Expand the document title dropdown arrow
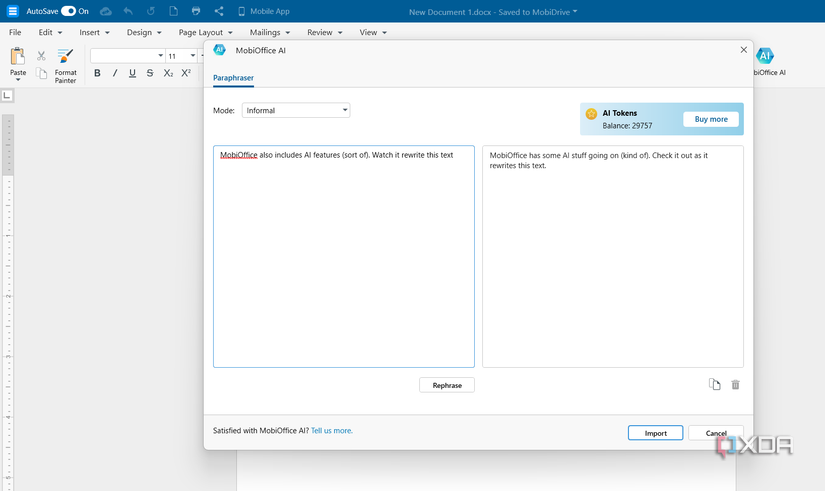825x491 pixels. tap(575, 11)
